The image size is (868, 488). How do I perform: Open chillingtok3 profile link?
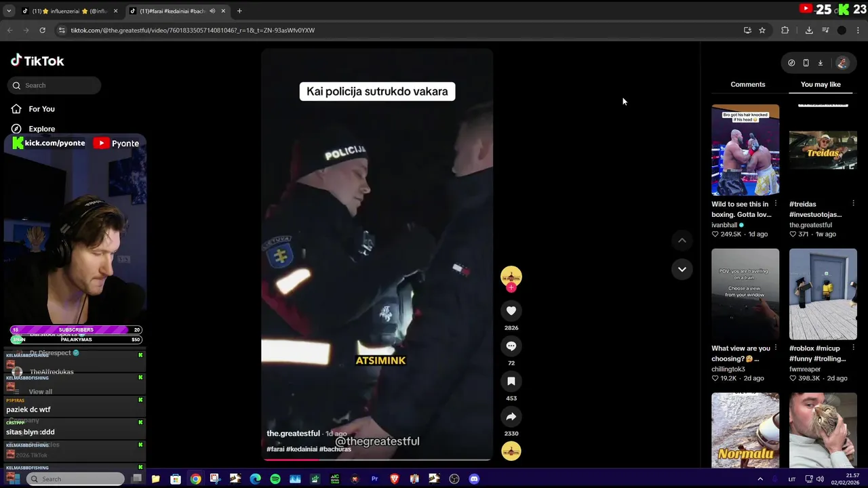(x=728, y=369)
